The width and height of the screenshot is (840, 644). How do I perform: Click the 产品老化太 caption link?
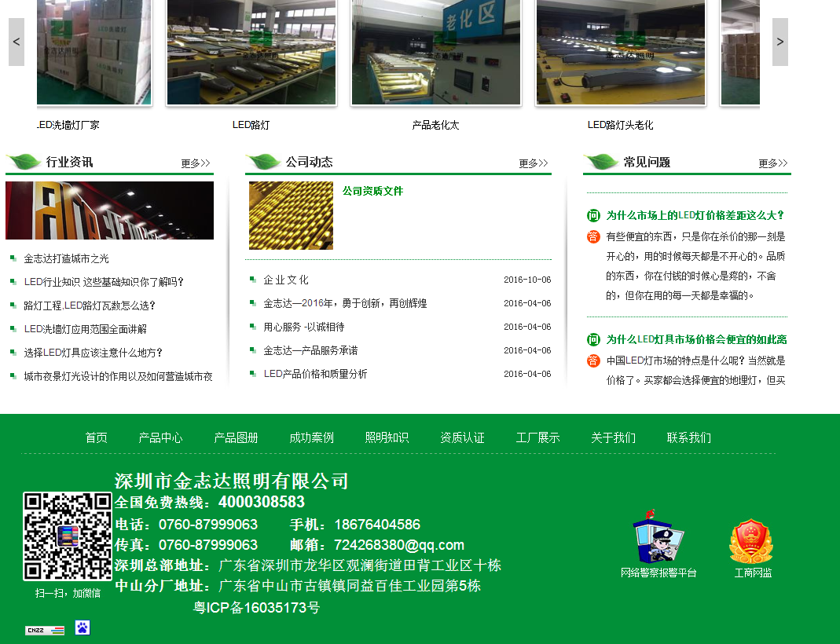tap(435, 126)
